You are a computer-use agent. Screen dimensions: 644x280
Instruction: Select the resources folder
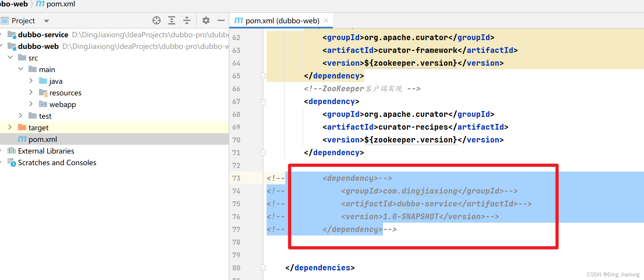tap(65, 93)
